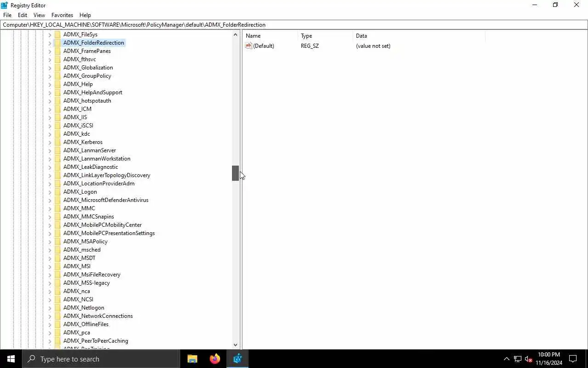Image resolution: width=588 pixels, height=368 pixels.
Task: Click the folder icon of ADMX_fthsvc
Action: 57,59
